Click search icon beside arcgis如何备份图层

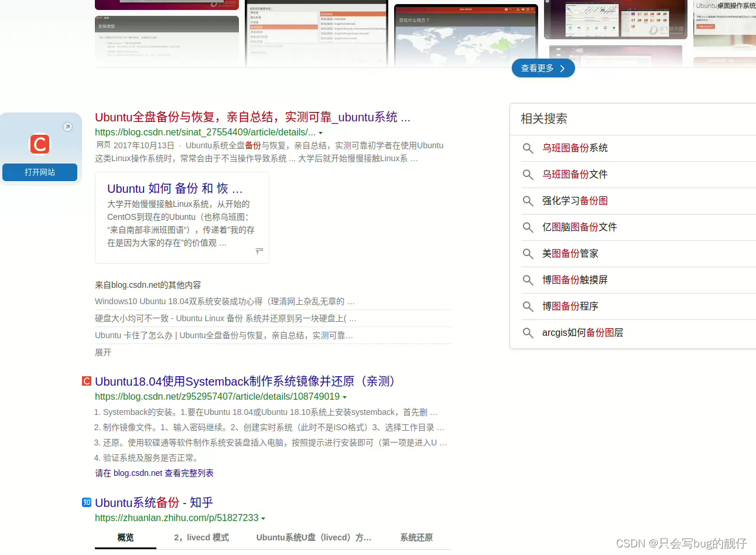[x=528, y=333]
